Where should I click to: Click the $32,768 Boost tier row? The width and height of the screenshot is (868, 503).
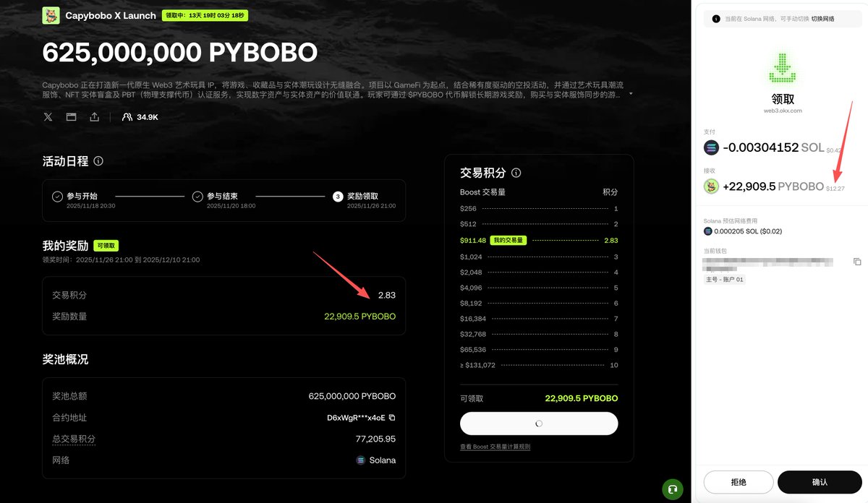(539, 334)
